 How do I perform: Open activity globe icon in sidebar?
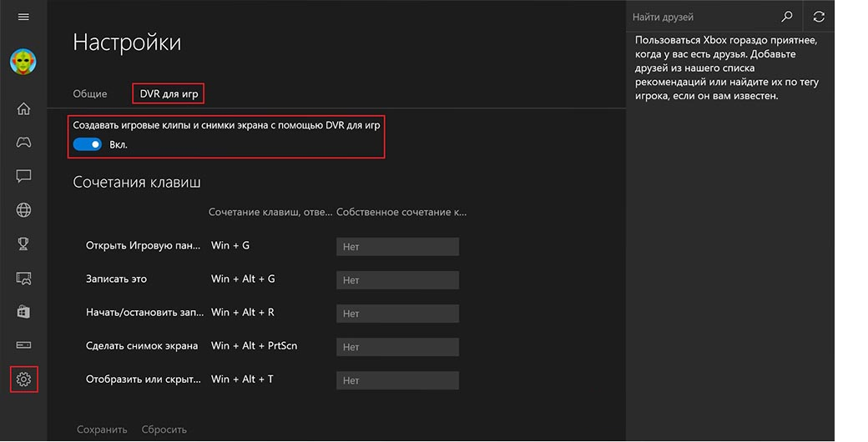point(23,209)
